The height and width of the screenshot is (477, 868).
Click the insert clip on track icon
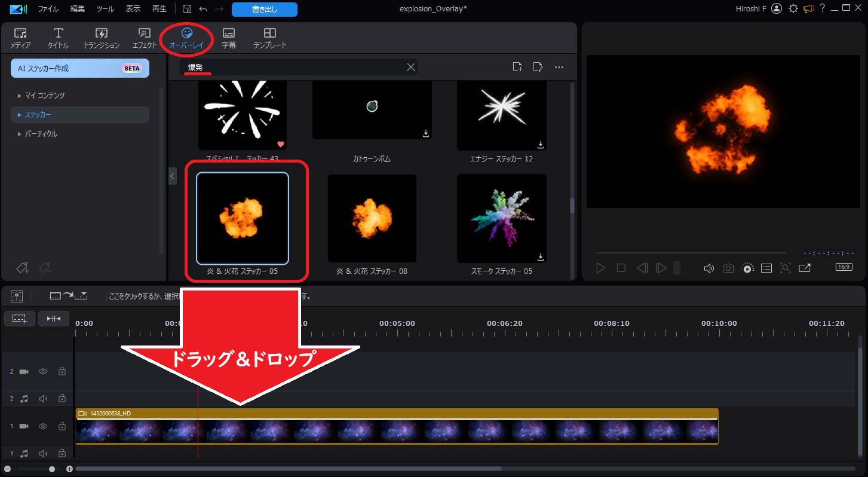click(x=69, y=295)
